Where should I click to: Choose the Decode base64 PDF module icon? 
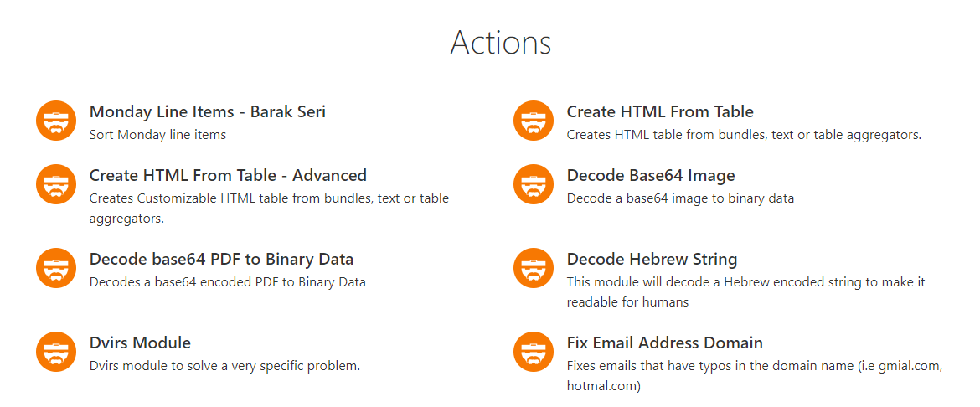[x=56, y=268]
